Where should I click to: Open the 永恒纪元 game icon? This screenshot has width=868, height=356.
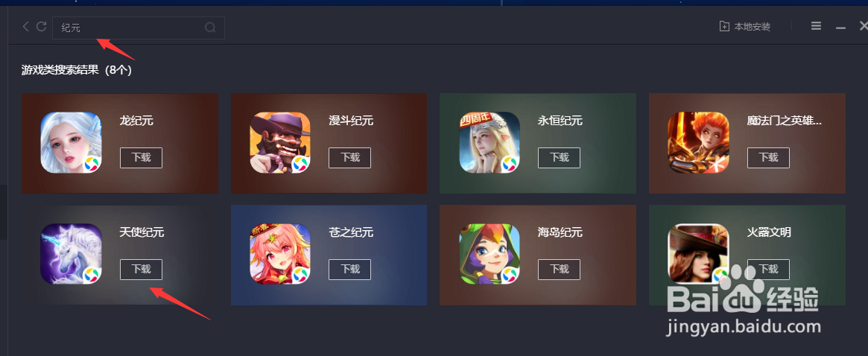(490, 142)
